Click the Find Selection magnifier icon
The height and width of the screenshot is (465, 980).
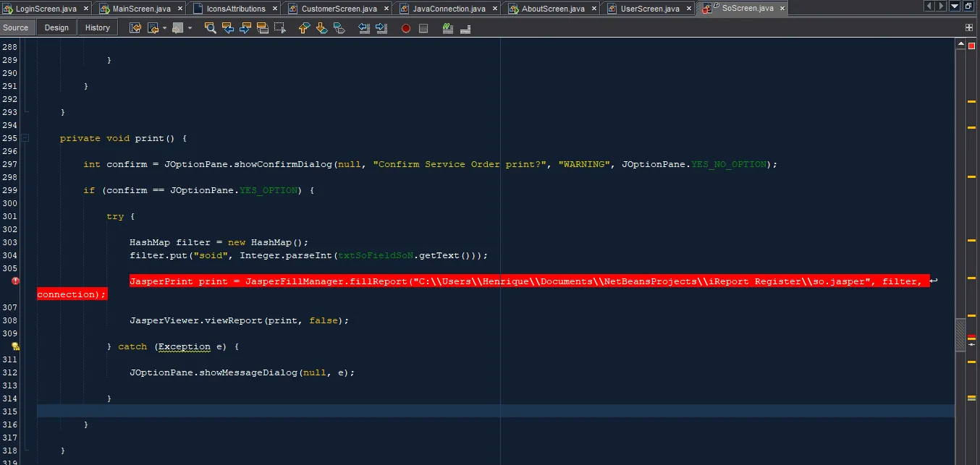click(x=210, y=28)
